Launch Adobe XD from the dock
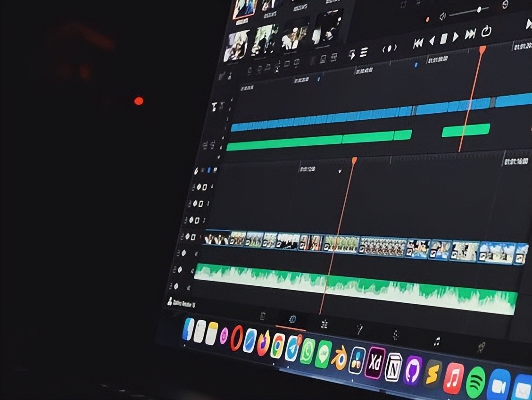The height and width of the screenshot is (400, 532). click(x=375, y=362)
